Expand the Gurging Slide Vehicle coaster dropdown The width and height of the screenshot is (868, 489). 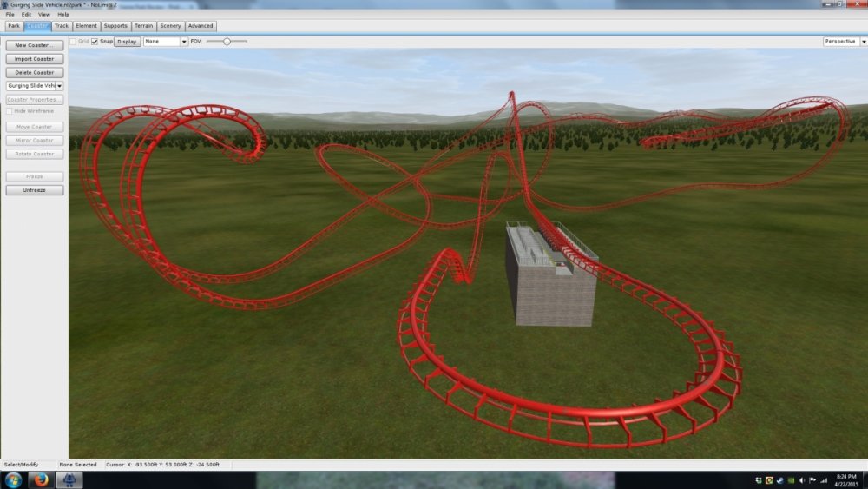point(60,86)
